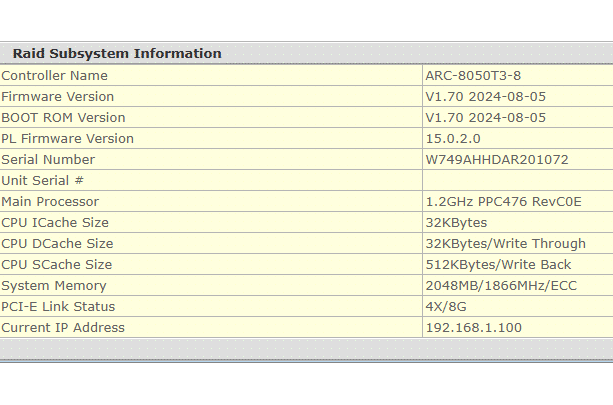Select the Firmware Version label
The width and height of the screenshot is (613, 405).
pos(58,97)
